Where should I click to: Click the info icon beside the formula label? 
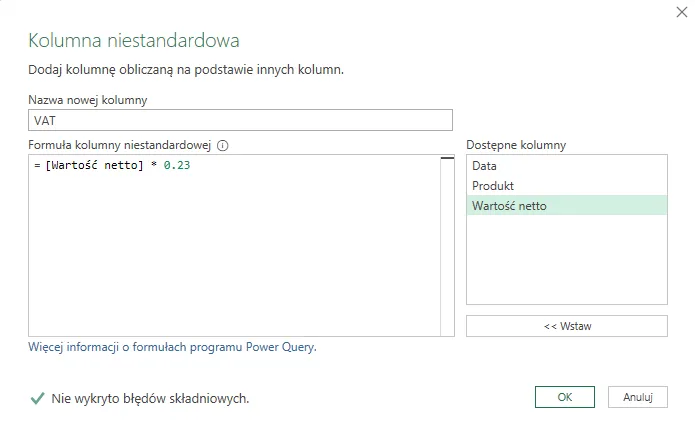click(x=223, y=145)
